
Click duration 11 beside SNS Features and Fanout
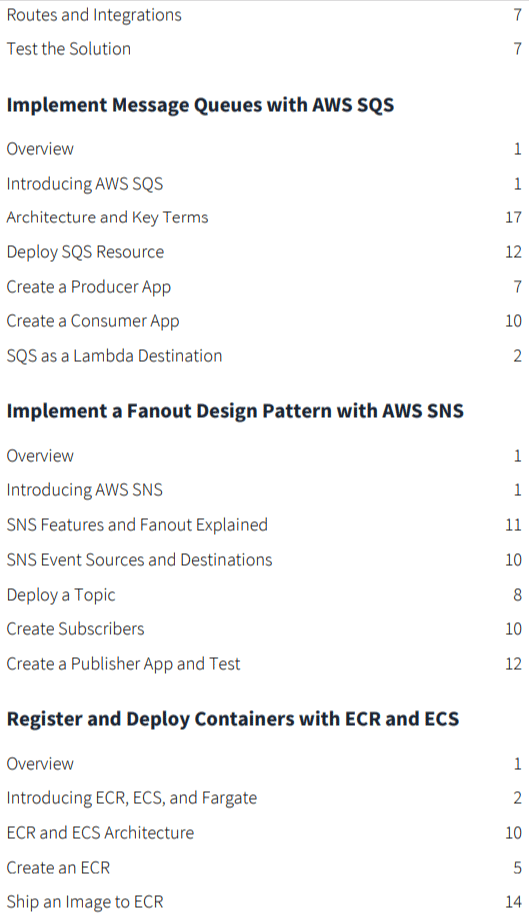point(513,525)
